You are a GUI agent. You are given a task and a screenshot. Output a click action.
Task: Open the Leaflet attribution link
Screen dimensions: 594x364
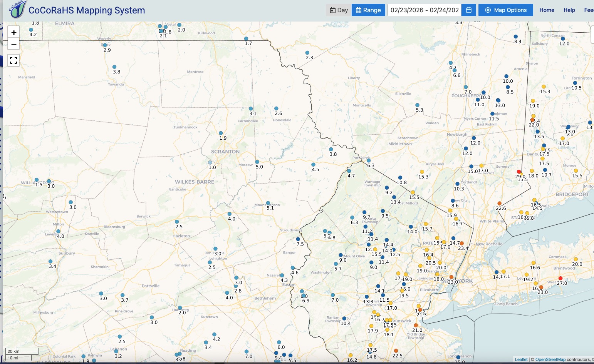pos(521,359)
